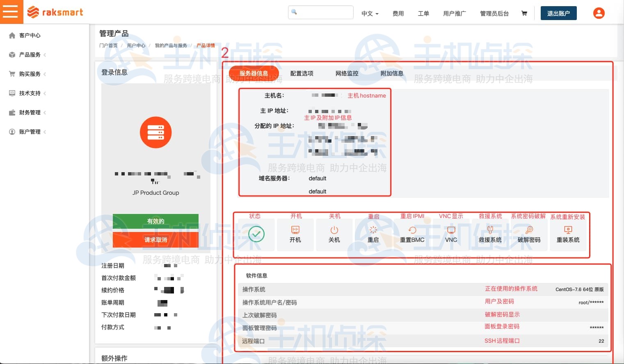Click the green 状态 status check icon

click(256, 234)
